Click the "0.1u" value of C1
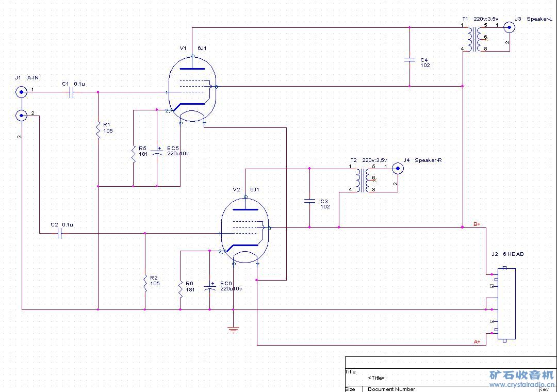557x392 pixels. click(79, 84)
